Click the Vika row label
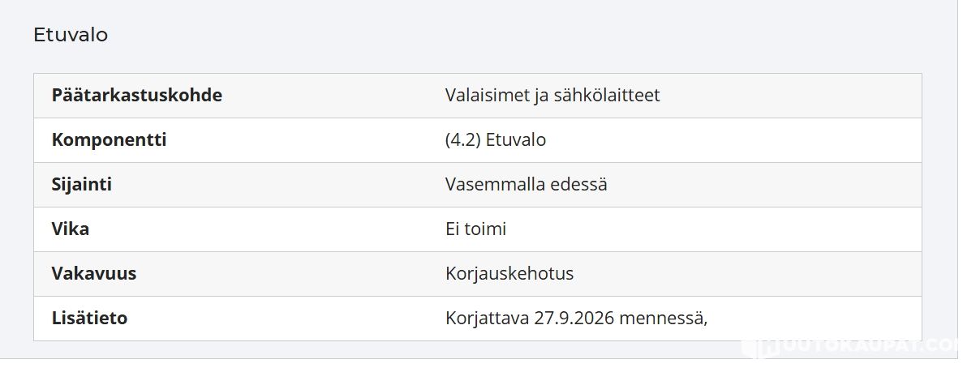 click(71, 229)
